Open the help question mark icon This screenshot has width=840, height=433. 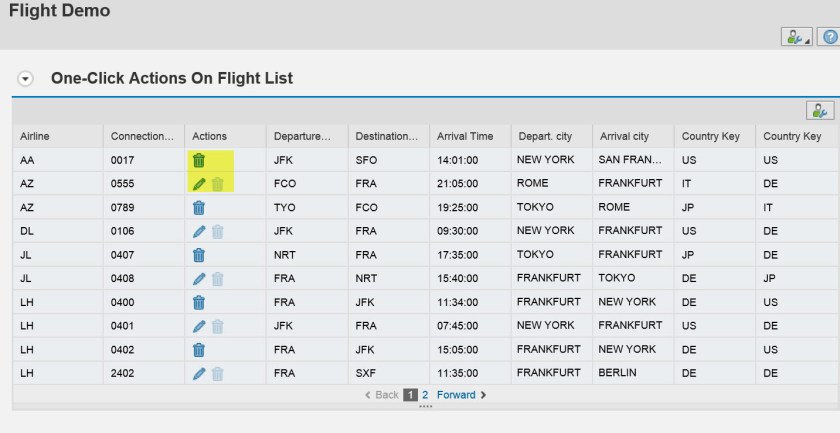click(828, 37)
